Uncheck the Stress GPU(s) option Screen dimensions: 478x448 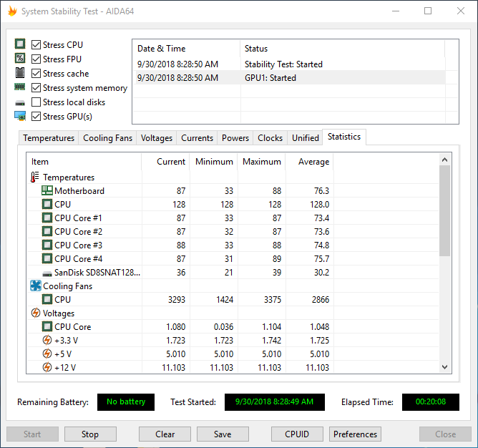tap(36, 117)
